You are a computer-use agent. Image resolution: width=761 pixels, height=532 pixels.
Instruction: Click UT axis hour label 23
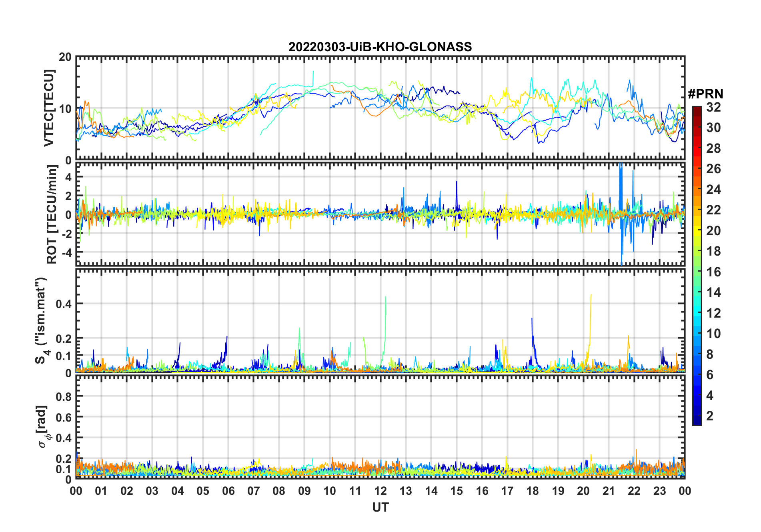coord(659,491)
